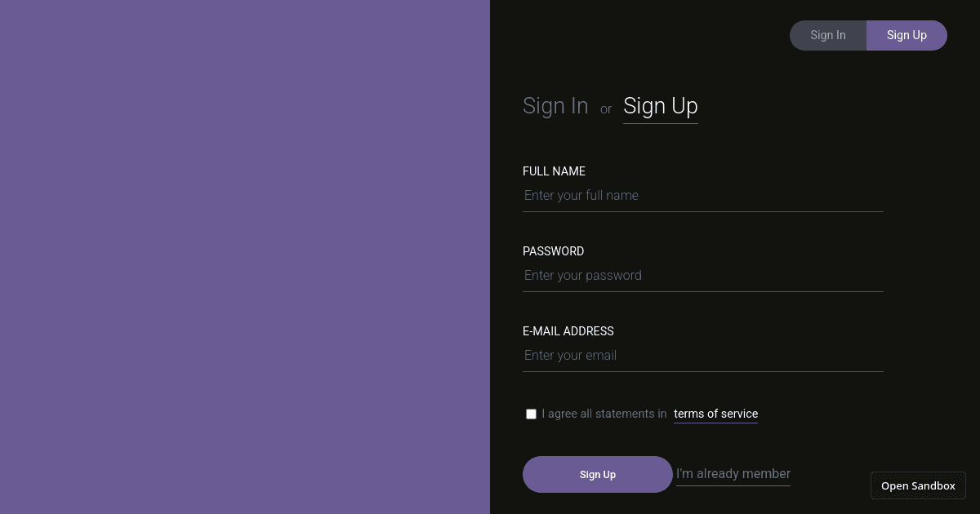
Task: Select the 'I'm already member' link
Action: (733, 473)
